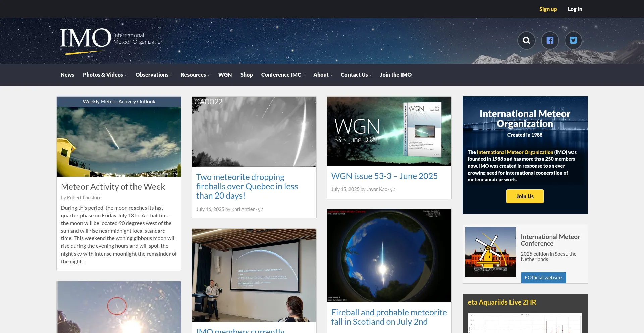Click the Official website button
This screenshot has height=333, width=644.
pos(543,278)
